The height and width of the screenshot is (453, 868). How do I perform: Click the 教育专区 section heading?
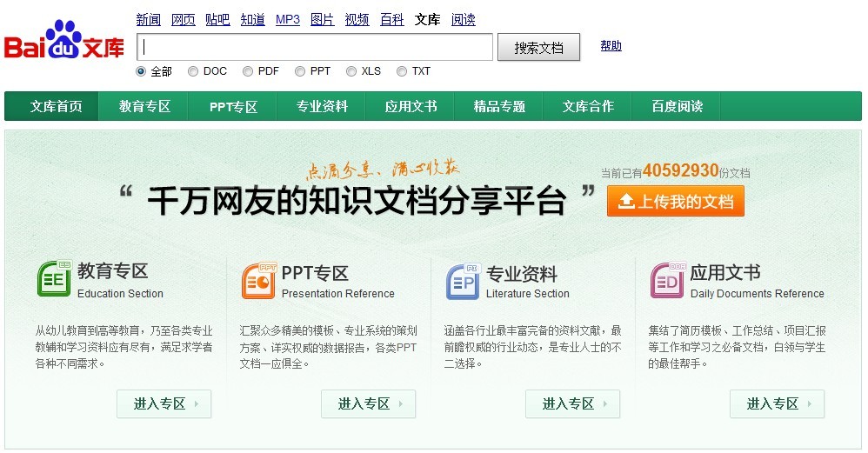113,271
